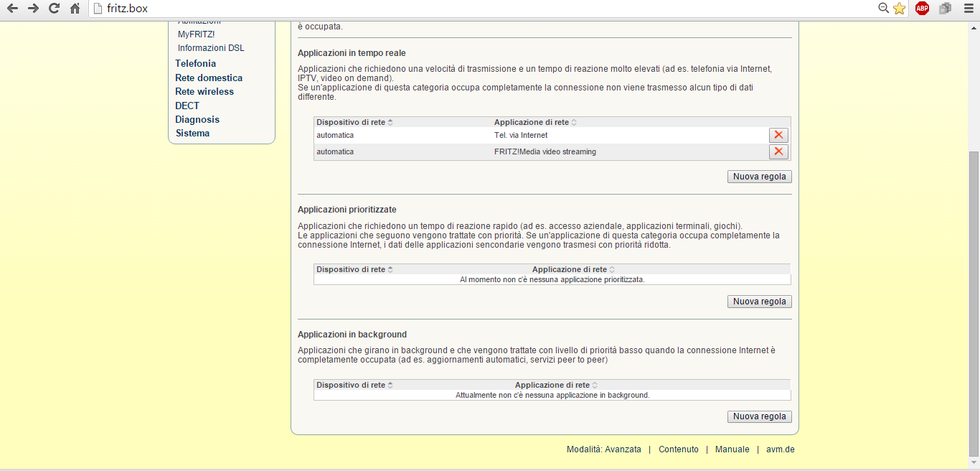Viewport: 980px width, 471px height.
Task: Add Nuova regola for background applications
Action: 759,416
